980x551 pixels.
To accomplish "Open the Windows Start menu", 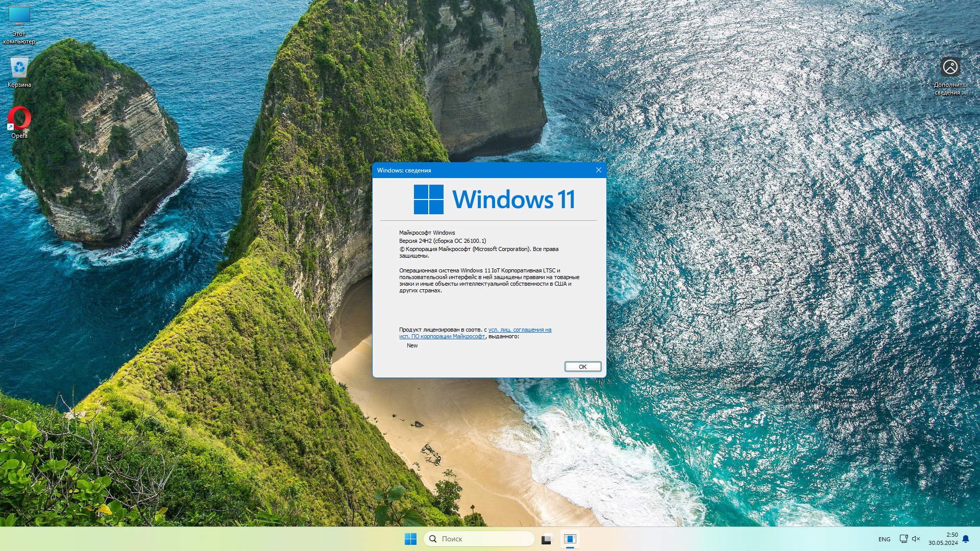I will point(410,539).
